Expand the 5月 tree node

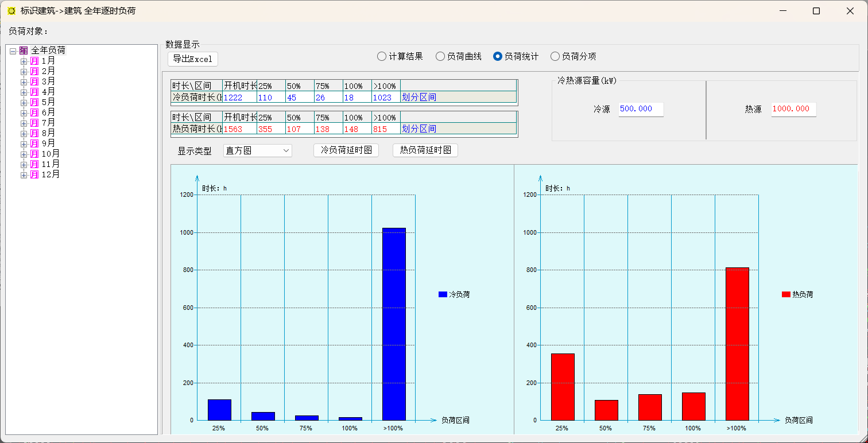pos(24,102)
